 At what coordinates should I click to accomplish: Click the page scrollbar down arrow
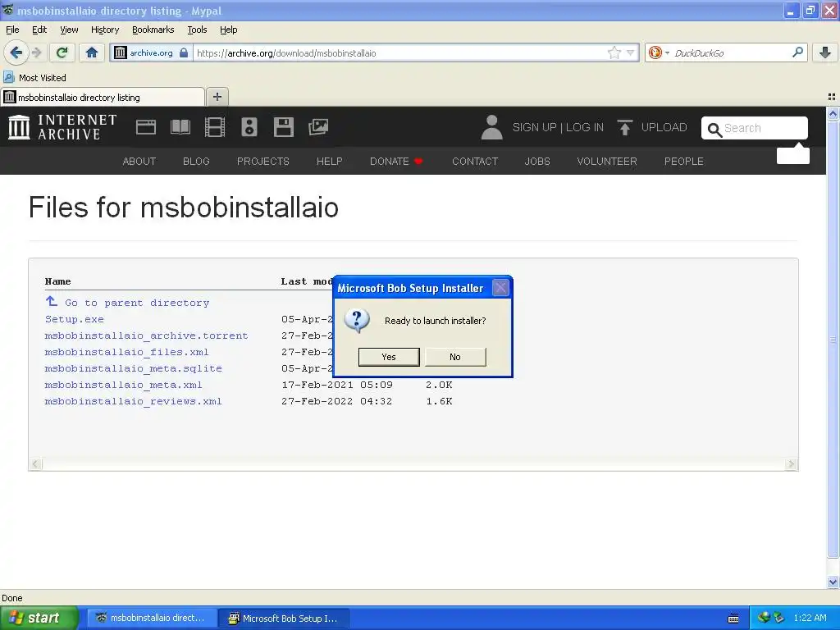pyautogui.click(x=833, y=582)
